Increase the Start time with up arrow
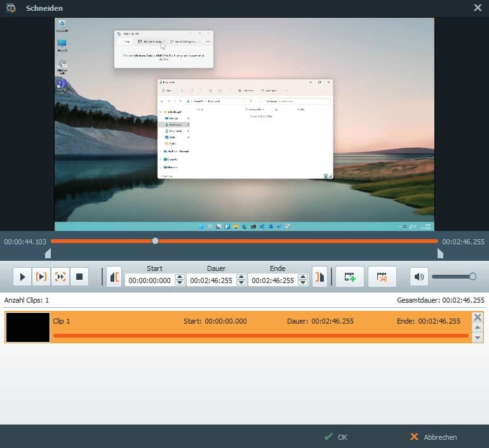This screenshot has height=448, width=489. pos(180,277)
